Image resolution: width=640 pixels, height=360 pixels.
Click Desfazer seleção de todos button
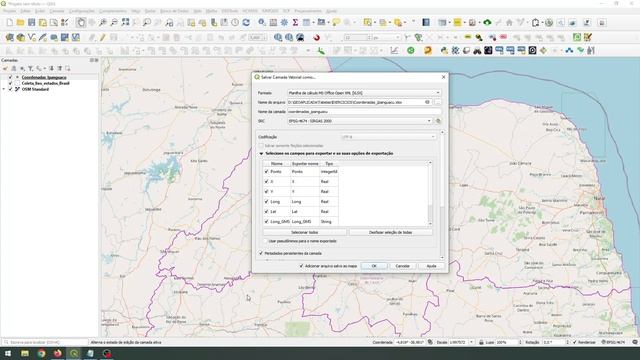point(391,232)
